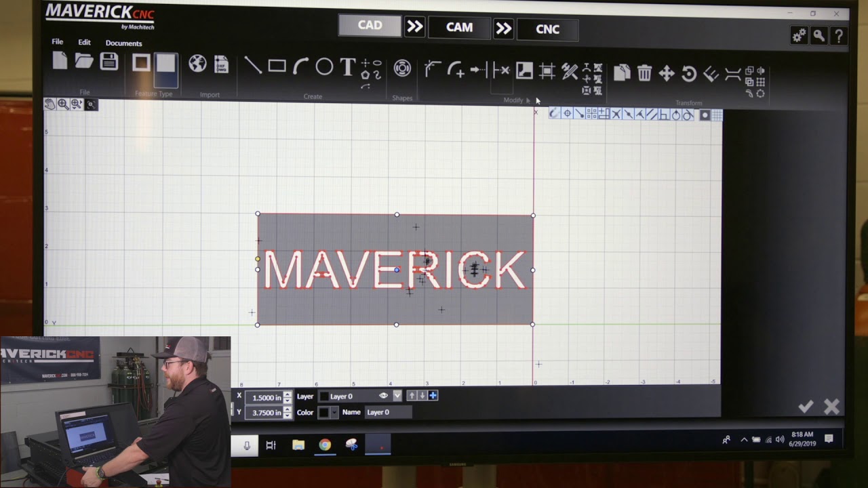Viewport: 868px width, 488px height.
Task: Click the layer Color swatch
Action: pyautogui.click(x=324, y=412)
